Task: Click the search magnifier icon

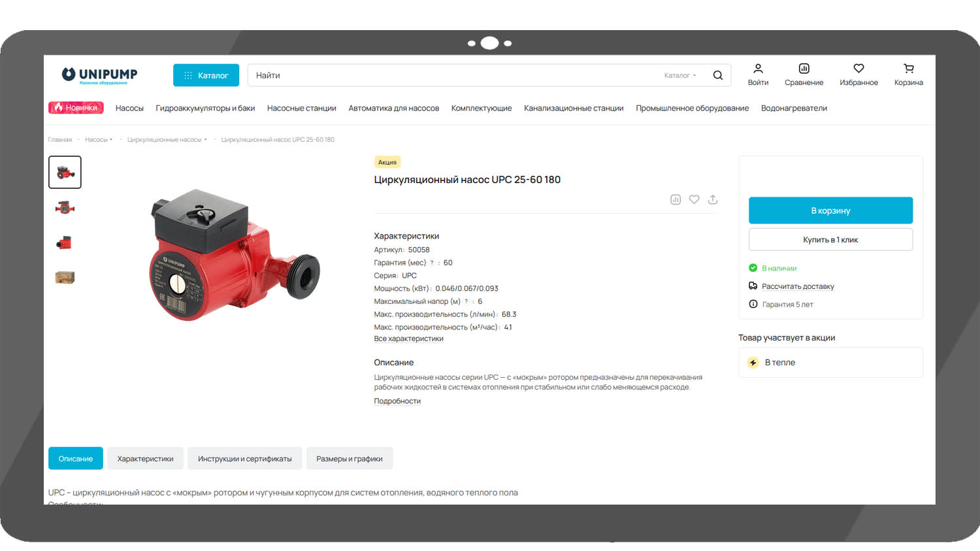Action: coord(717,75)
